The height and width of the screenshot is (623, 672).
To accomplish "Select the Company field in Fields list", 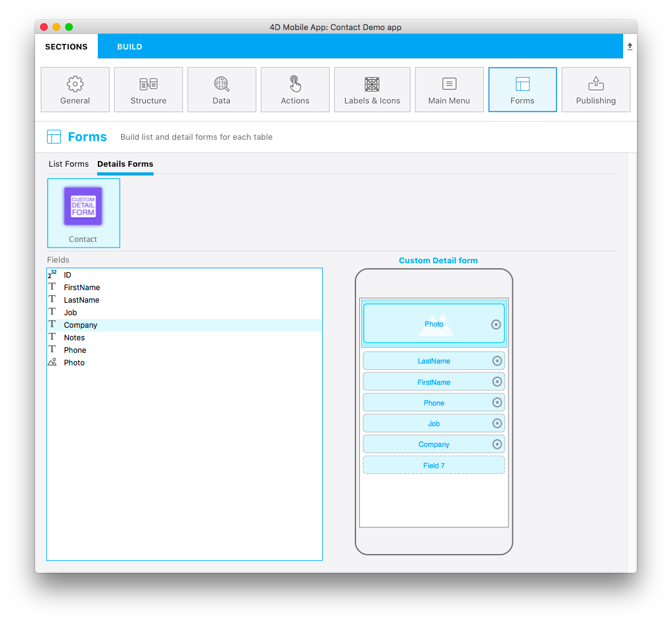I will [x=185, y=325].
